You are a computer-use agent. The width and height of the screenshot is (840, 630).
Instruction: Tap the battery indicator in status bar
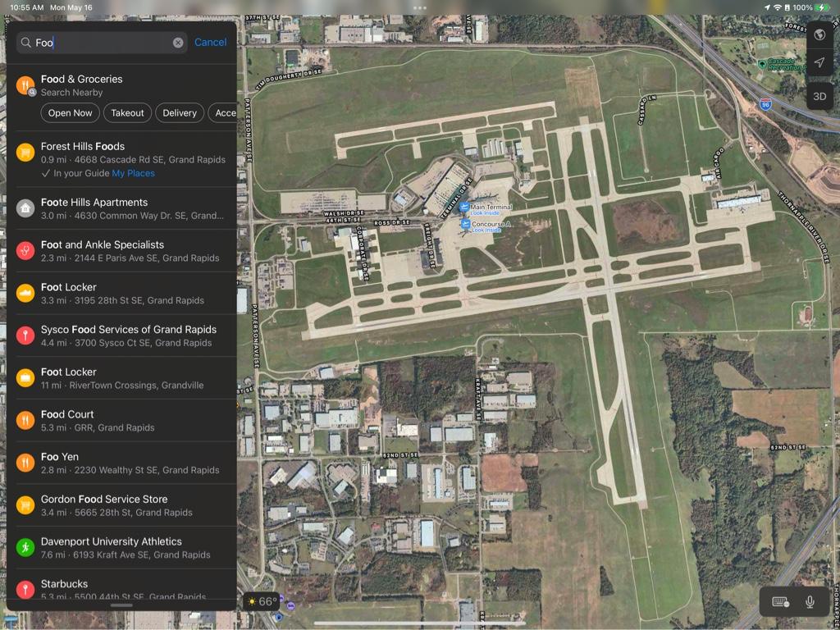[822, 7]
